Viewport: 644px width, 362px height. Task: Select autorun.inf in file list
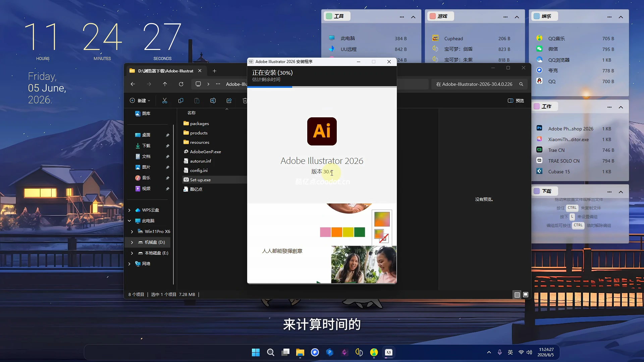pyautogui.click(x=201, y=161)
